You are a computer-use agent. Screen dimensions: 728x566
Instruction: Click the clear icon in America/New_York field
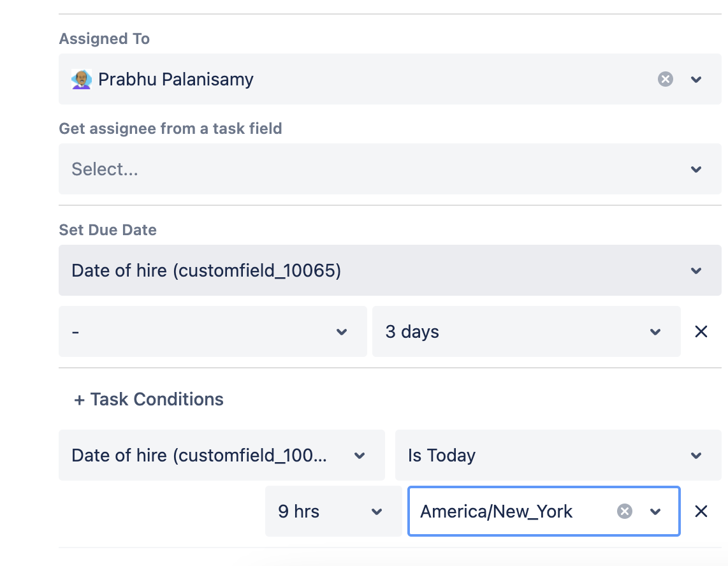(624, 511)
